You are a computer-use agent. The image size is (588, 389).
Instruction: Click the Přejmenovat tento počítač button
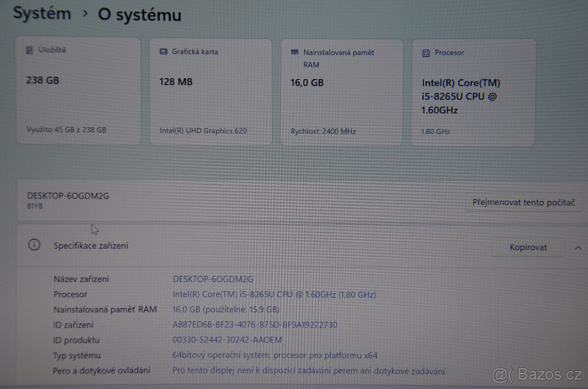tap(523, 202)
